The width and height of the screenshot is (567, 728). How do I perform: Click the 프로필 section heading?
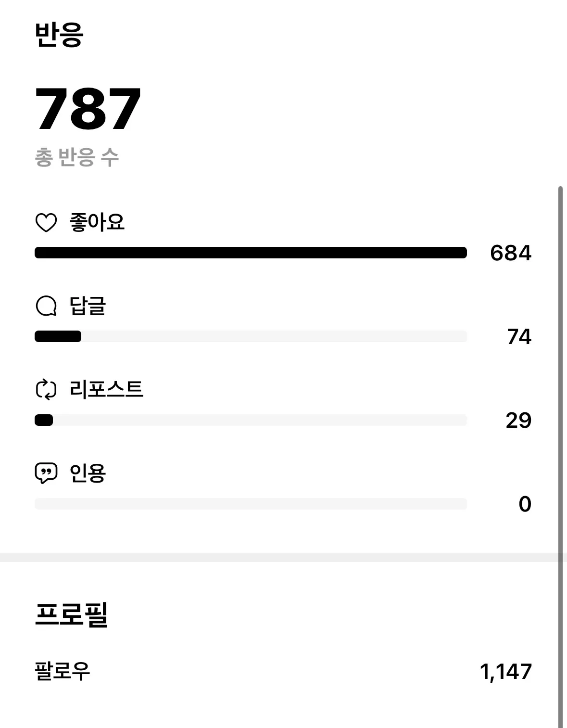tap(71, 614)
